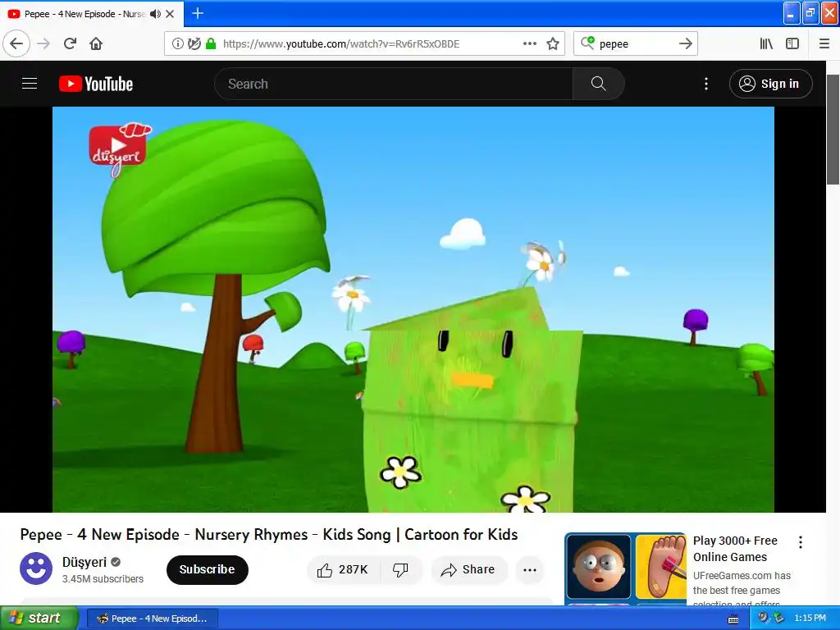Like the video with 287K thumbs up
Viewport: 840px width, 630px height.
coord(343,569)
